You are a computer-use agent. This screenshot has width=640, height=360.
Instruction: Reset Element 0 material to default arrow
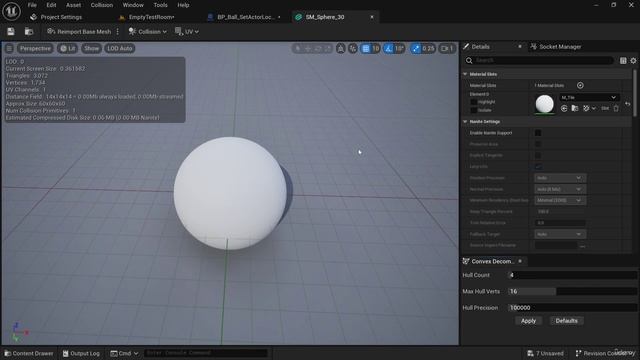(628, 104)
